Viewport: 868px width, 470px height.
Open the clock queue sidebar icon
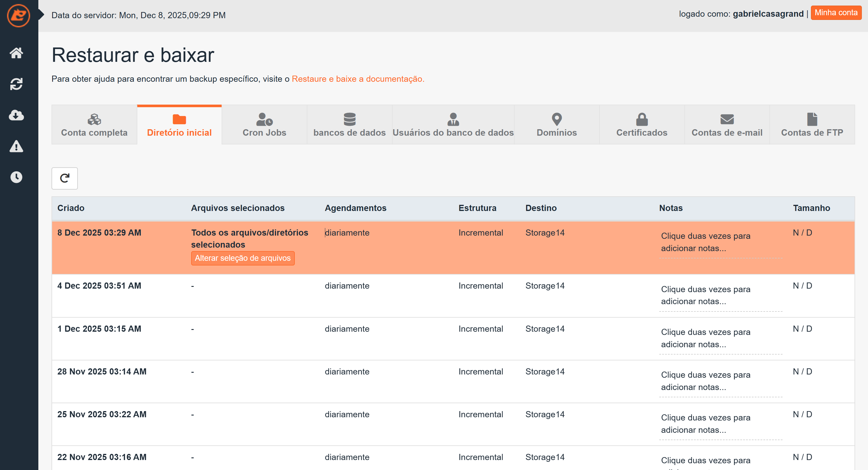[x=16, y=177]
